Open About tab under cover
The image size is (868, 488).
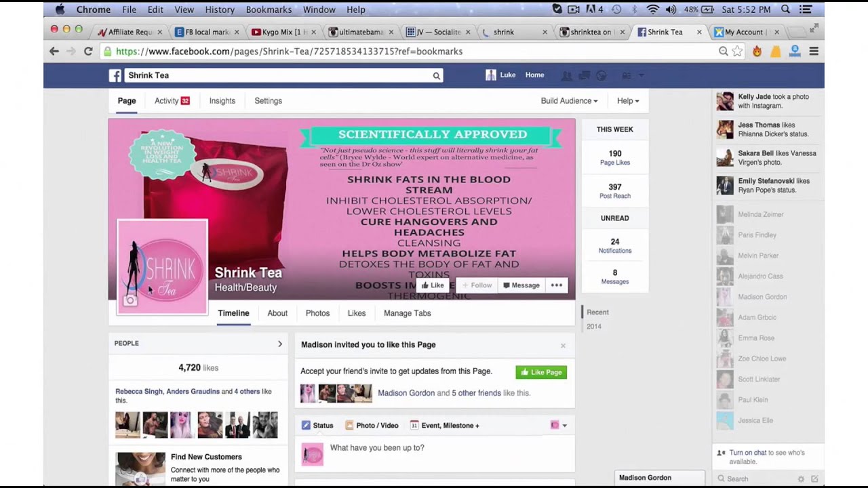point(277,313)
